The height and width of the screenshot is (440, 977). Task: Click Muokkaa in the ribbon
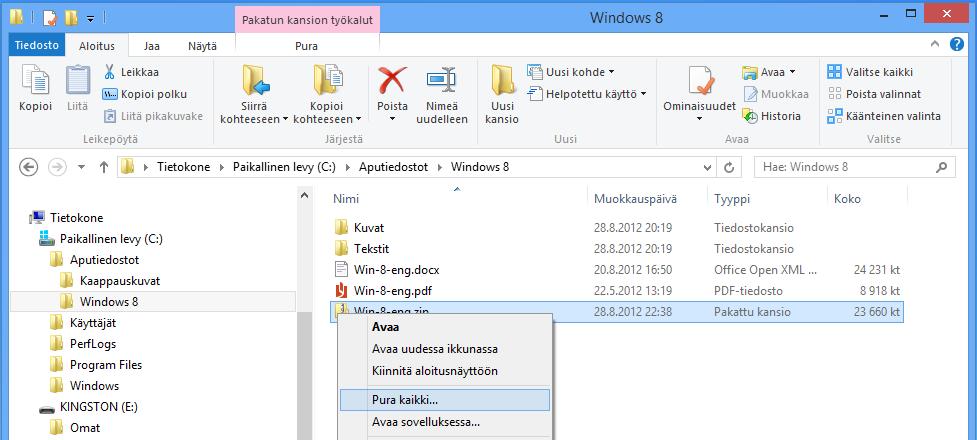pos(776,94)
